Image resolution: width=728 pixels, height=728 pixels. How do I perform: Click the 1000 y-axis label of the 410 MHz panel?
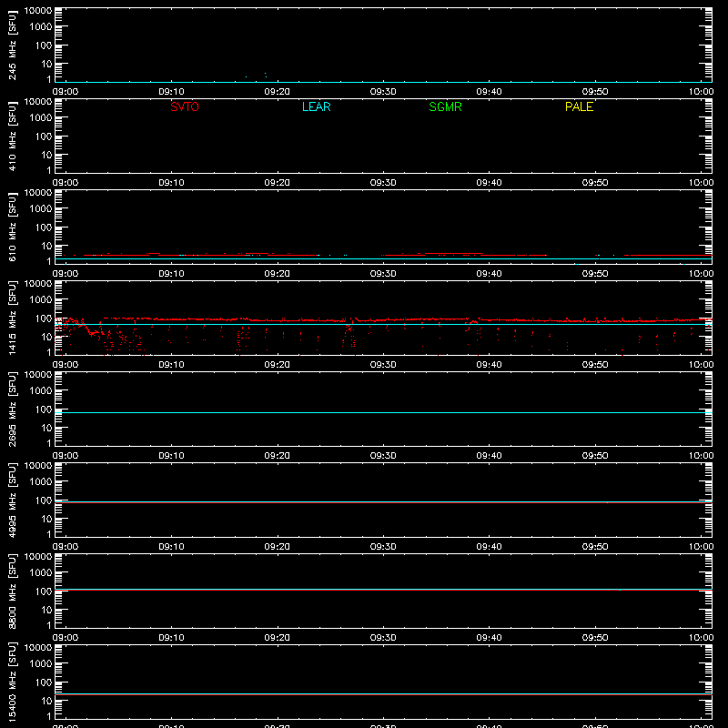pyautogui.click(x=41, y=118)
